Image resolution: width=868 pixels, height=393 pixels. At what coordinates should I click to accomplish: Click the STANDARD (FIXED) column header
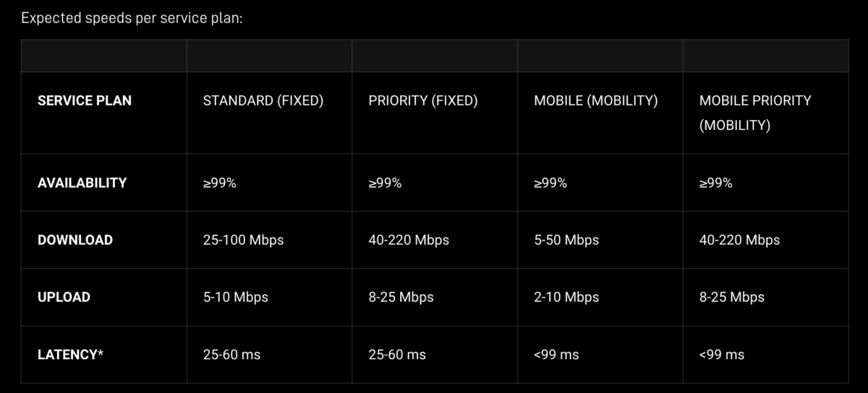(263, 100)
